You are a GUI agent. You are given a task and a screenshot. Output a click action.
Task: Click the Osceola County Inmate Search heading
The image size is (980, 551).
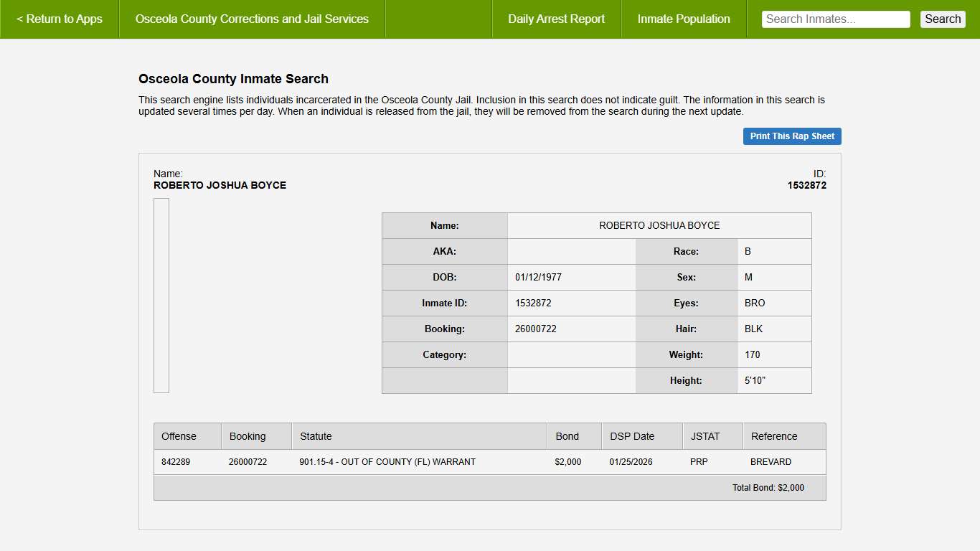point(233,79)
